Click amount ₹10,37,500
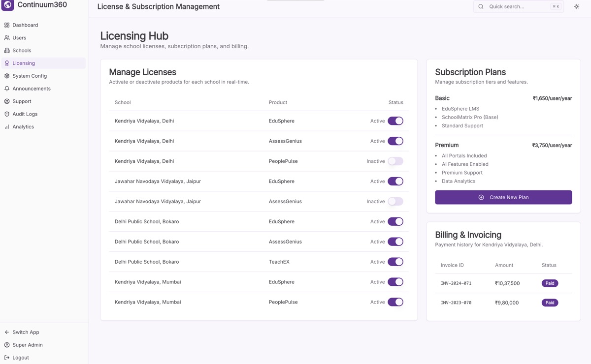This screenshot has width=591, height=364. 507,283
